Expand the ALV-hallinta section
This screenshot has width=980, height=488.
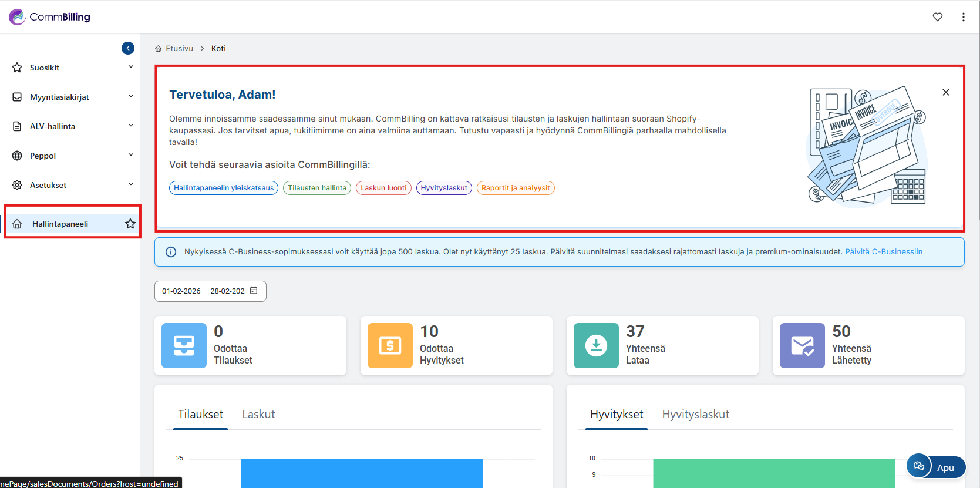[x=130, y=126]
